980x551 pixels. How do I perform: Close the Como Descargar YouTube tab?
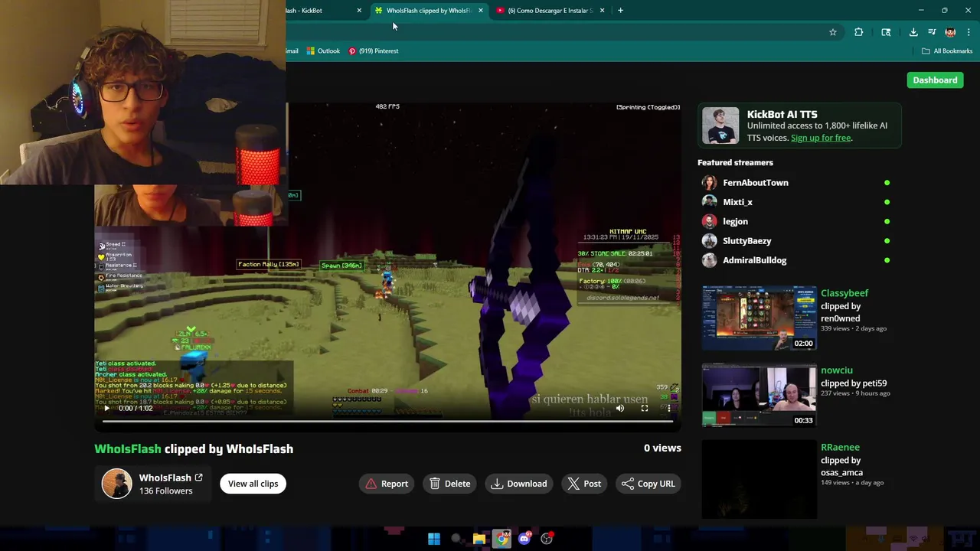point(602,11)
